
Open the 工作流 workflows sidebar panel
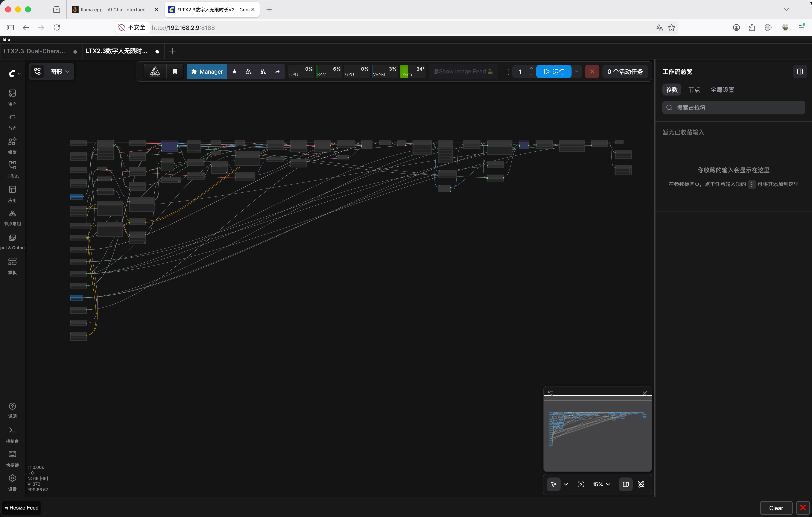(x=12, y=170)
